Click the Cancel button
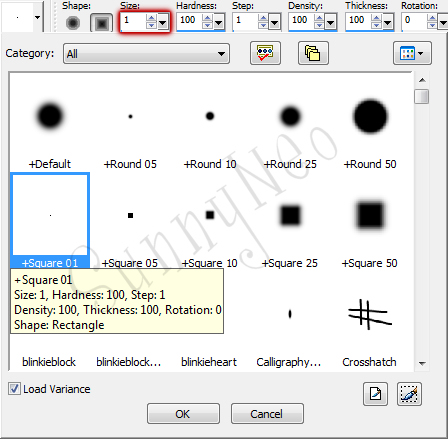This screenshot has width=448, height=439. coord(267,414)
